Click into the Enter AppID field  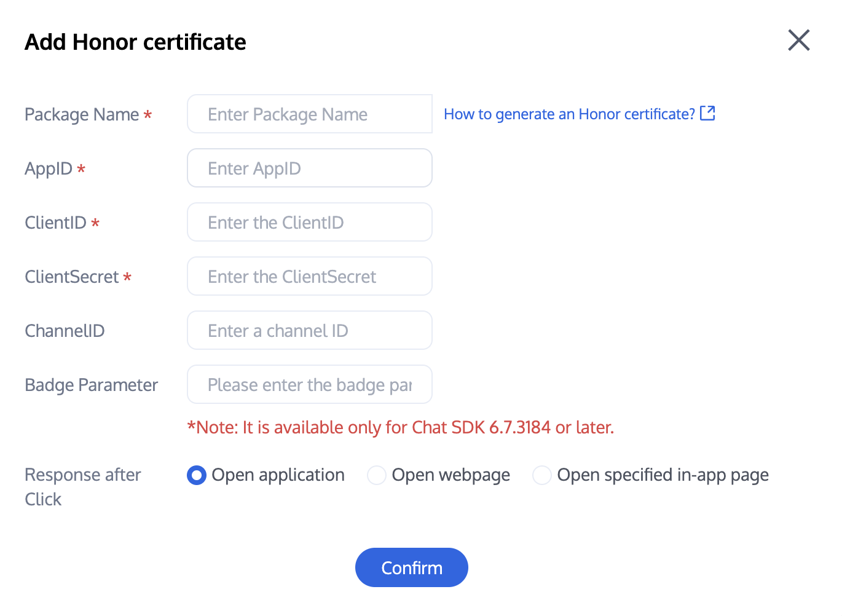pyautogui.click(x=310, y=168)
